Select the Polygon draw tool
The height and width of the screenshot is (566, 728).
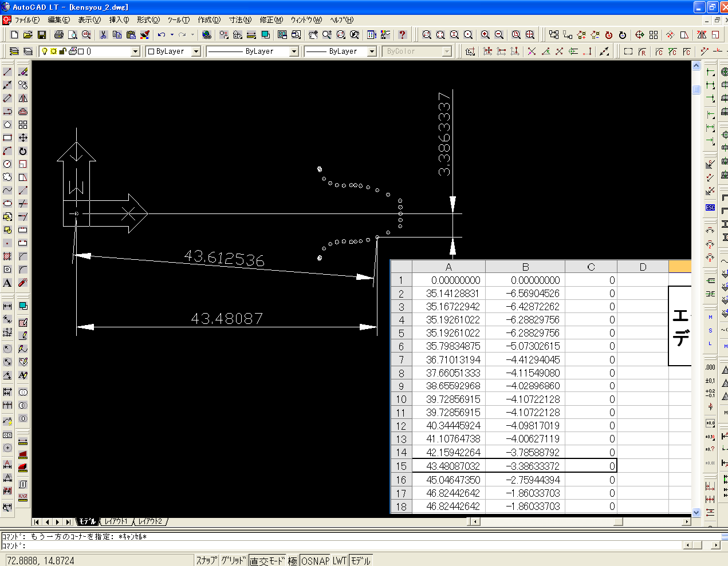coord(7,125)
